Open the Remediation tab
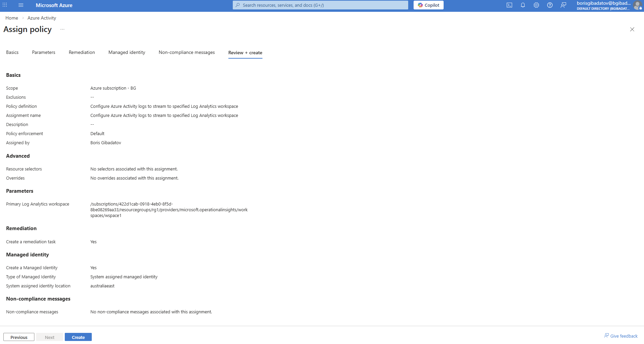 (x=82, y=52)
